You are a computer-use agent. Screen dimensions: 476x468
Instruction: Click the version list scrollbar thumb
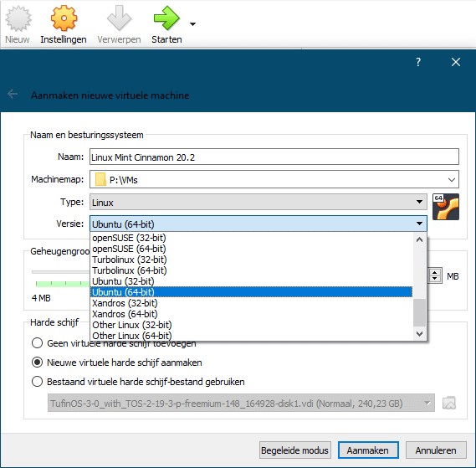click(420, 312)
